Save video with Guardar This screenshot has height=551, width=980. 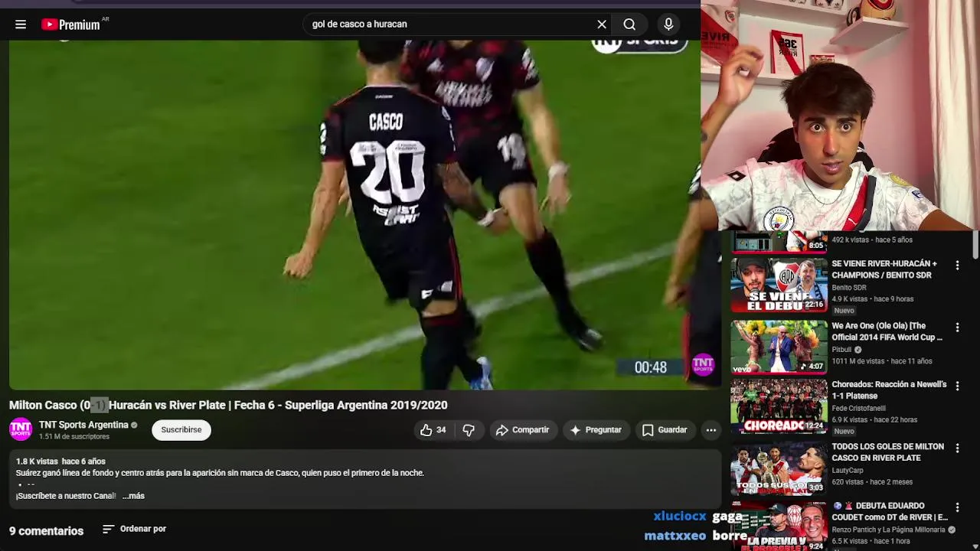coord(664,430)
